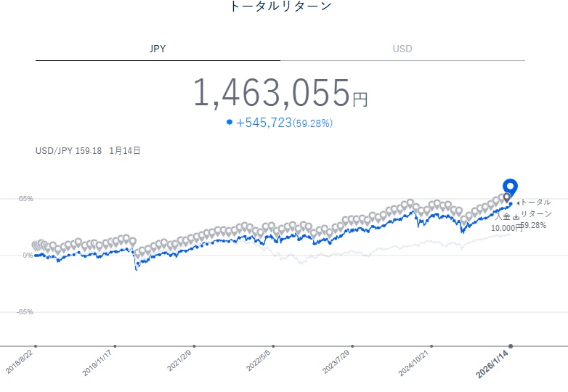Select the 2019/11/17 axis marker
This screenshot has width=568, height=392.
click(x=115, y=346)
